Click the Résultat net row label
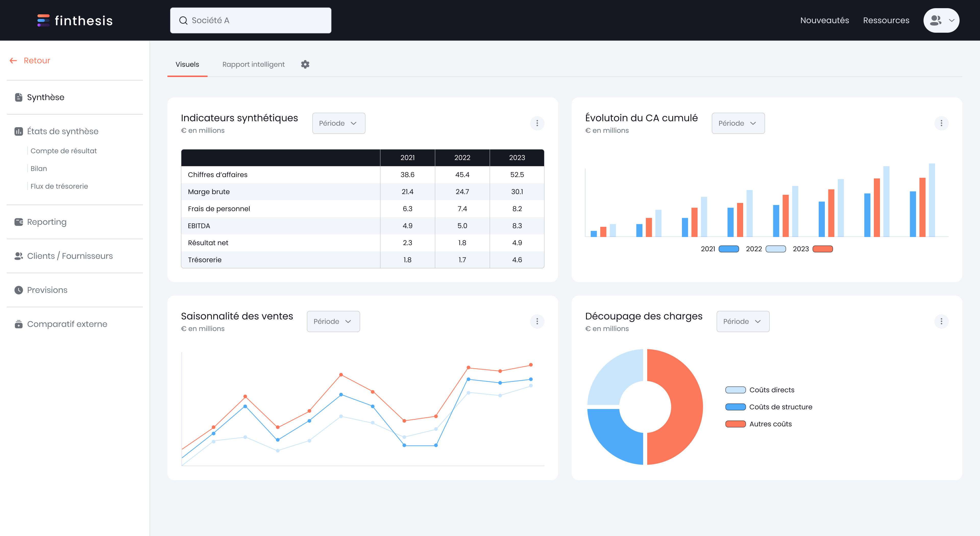This screenshot has height=536, width=980. (208, 243)
